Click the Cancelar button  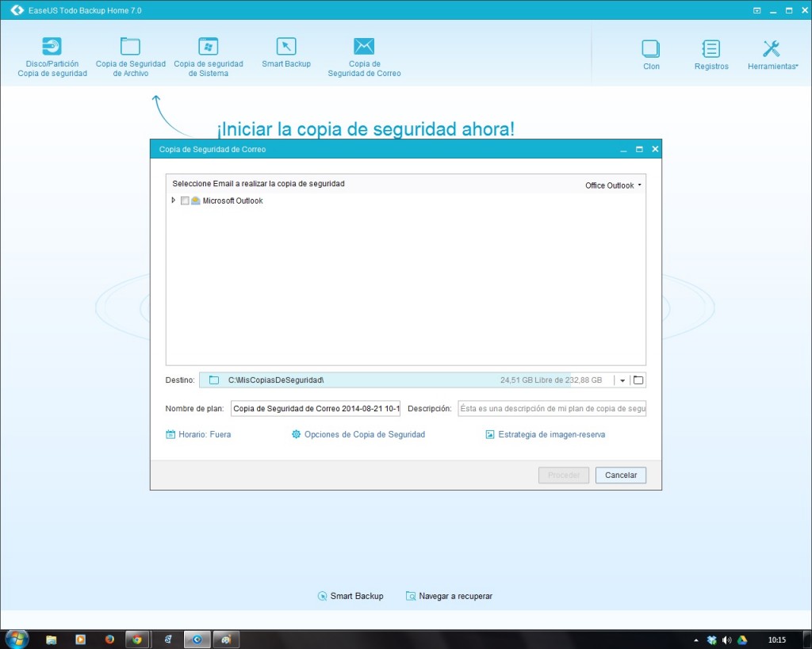(621, 475)
